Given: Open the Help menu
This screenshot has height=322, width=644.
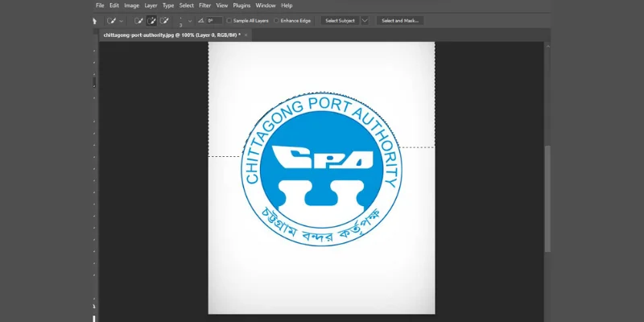Looking at the screenshot, I should (287, 6).
